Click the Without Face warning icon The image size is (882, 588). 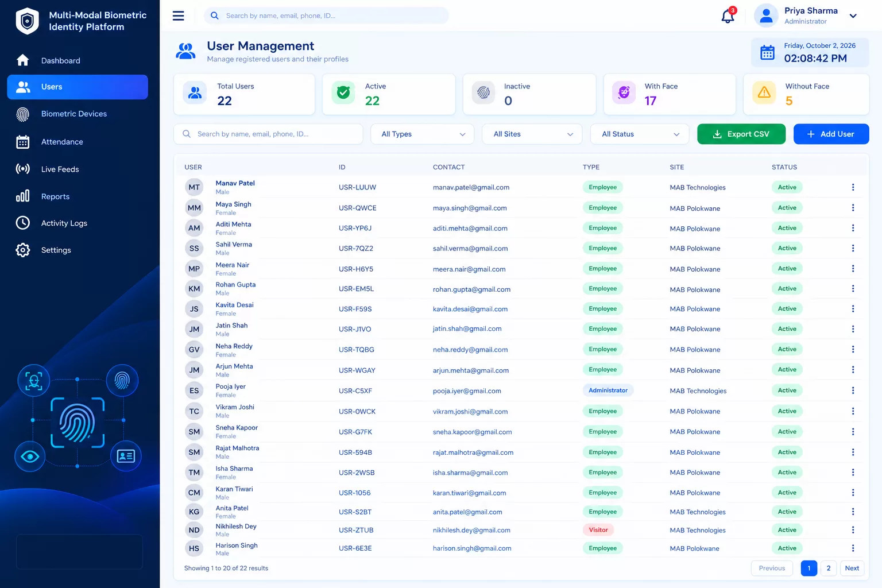[x=764, y=92]
